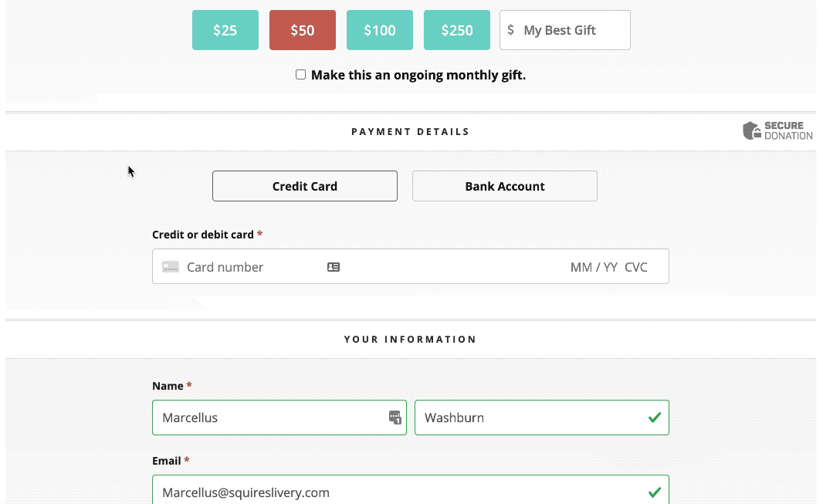823x504 pixels.
Task: Click the green checkmark in last name field
Action: [x=655, y=418]
